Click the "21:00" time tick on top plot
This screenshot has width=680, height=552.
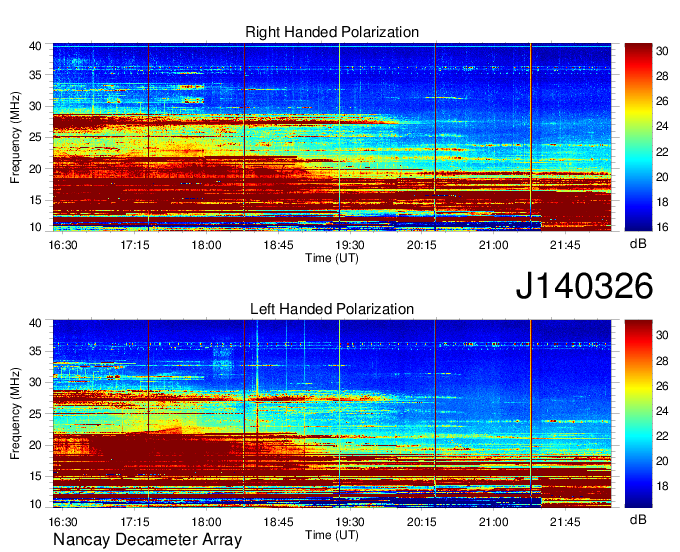click(x=494, y=245)
